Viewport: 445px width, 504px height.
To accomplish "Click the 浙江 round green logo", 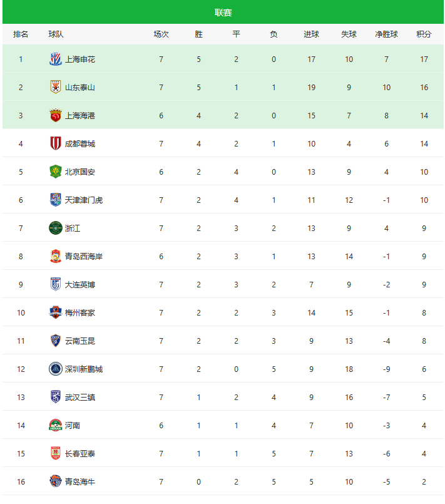I will tap(56, 229).
